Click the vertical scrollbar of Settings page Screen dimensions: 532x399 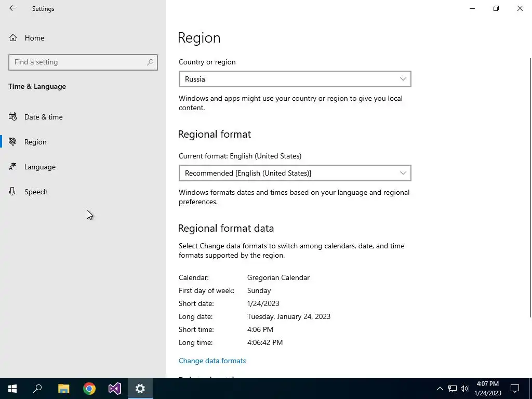(530, 188)
